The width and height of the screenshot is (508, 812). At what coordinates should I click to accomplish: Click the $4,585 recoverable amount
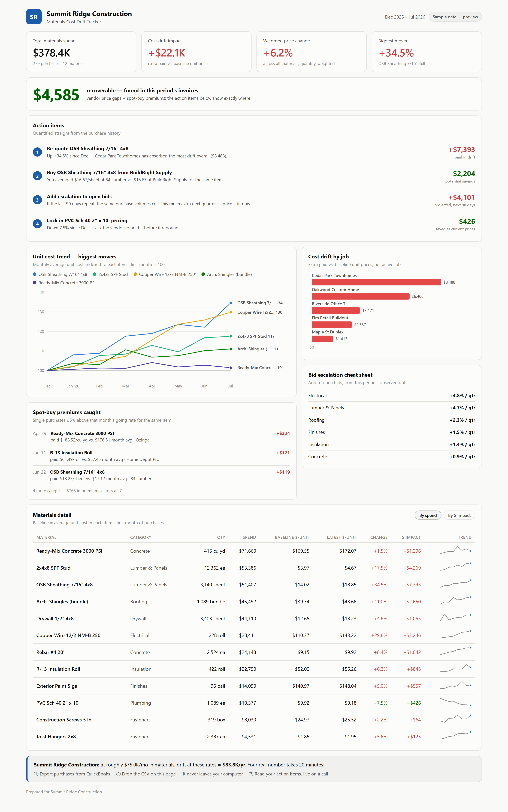tap(56, 95)
